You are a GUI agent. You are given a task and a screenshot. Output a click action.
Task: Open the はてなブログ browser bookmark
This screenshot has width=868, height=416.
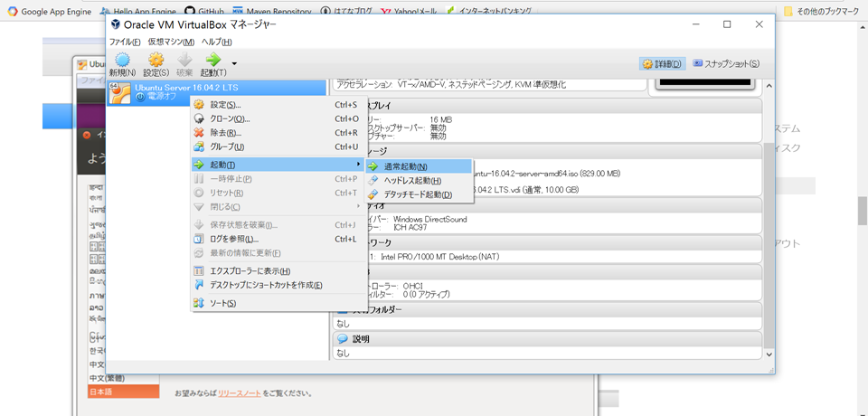tap(346, 11)
